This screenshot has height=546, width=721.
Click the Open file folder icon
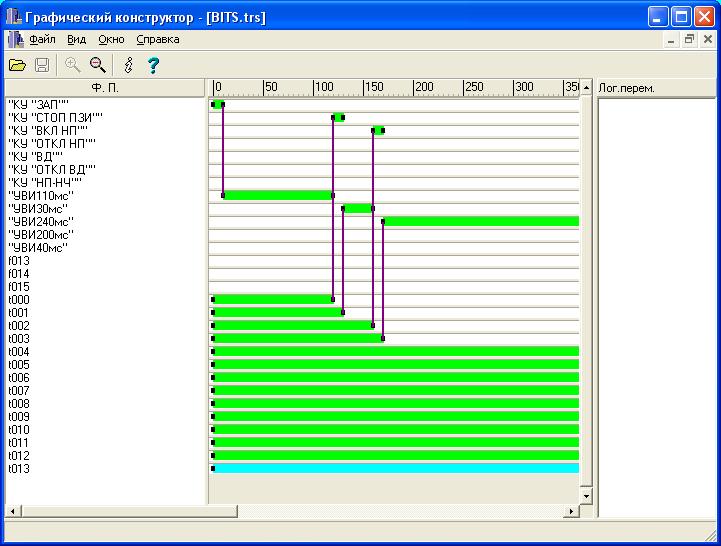pyautogui.click(x=17, y=65)
